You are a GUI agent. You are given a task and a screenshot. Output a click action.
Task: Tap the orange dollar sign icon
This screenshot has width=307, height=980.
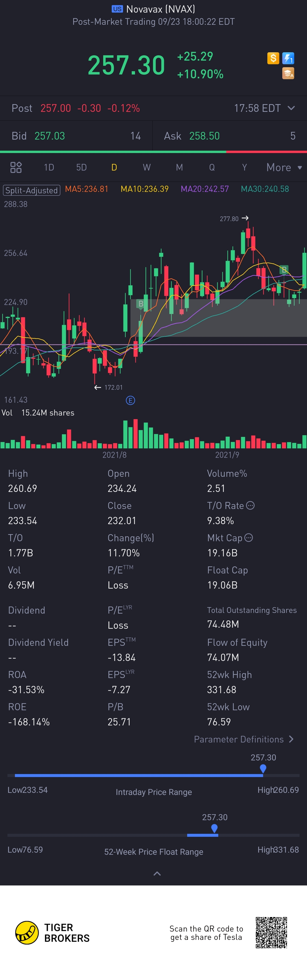[273, 58]
